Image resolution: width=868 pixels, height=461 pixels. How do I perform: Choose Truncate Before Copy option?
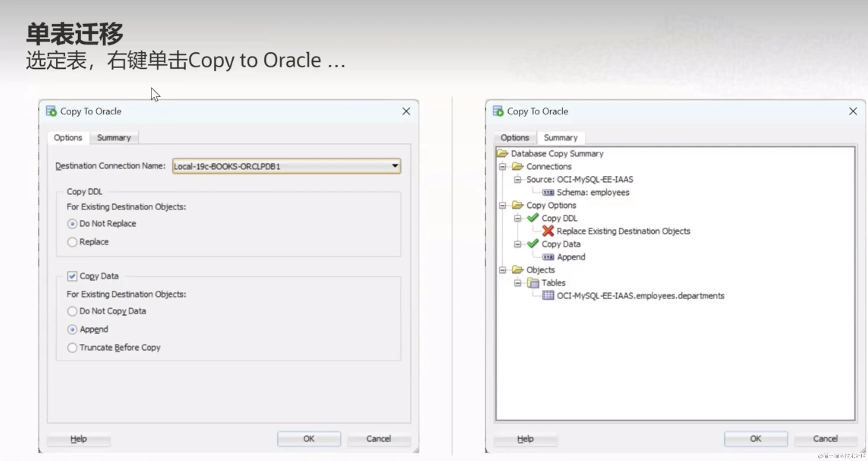[72, 348]
